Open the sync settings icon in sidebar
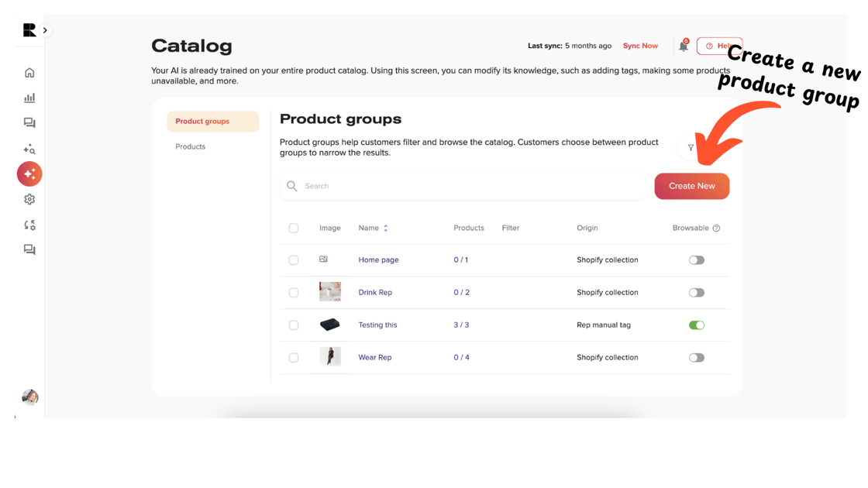The width and height of the screenshot is (868, 488). tap(29, 225)
